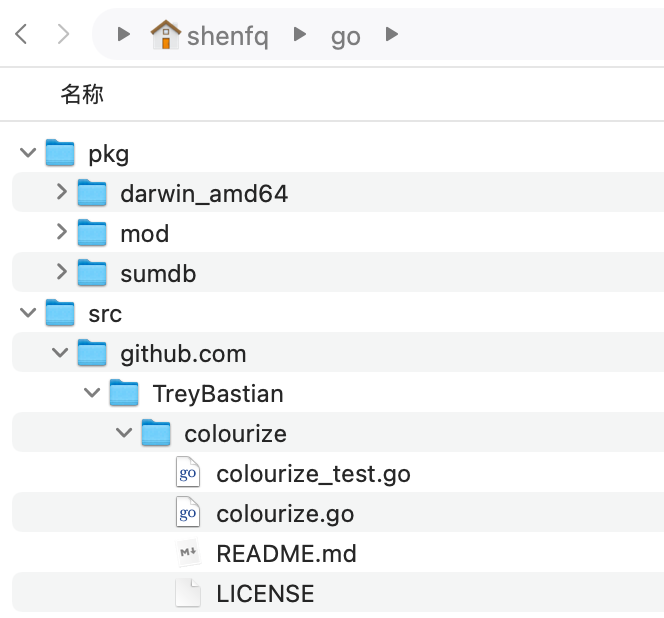Click the TreyBastian folder icon

point(125,393)
